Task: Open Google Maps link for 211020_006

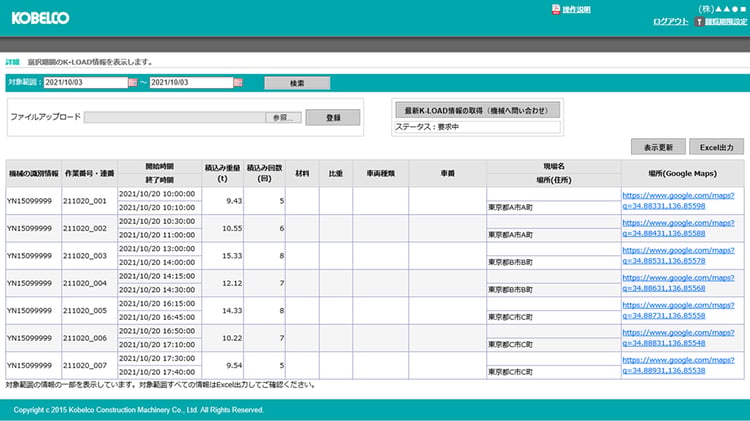Action: coord(678,338)
